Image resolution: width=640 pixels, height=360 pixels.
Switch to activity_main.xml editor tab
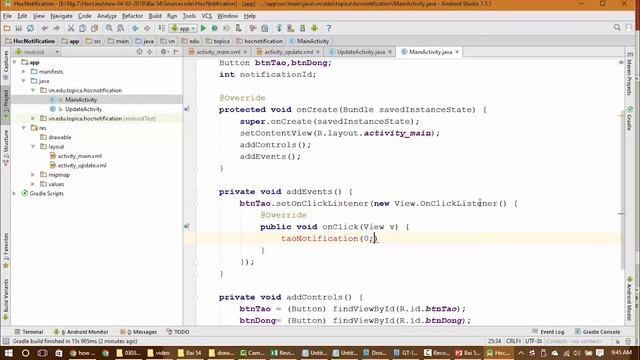click(x=218, y=52)
